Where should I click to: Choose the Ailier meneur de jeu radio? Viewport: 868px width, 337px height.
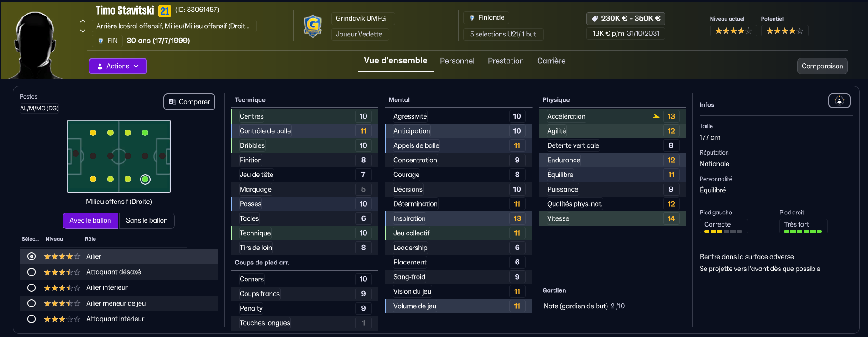click(x=31, y=303)
